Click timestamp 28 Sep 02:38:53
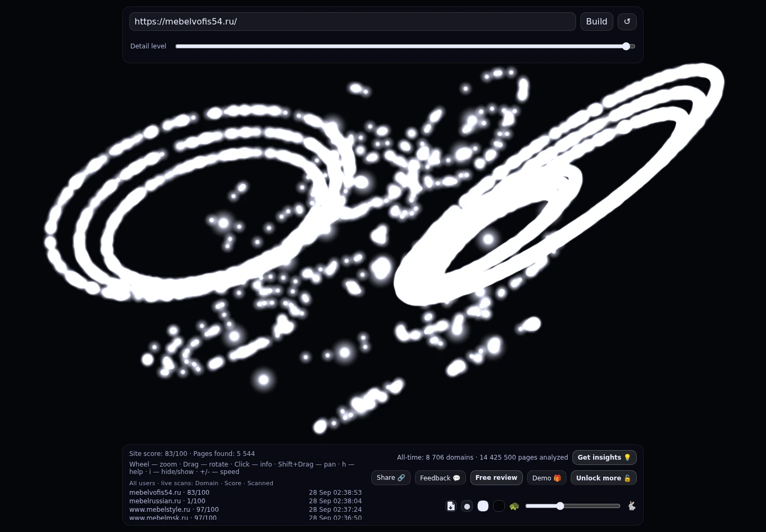The width and height of the screenshot is (766, 532). [335, 493]
